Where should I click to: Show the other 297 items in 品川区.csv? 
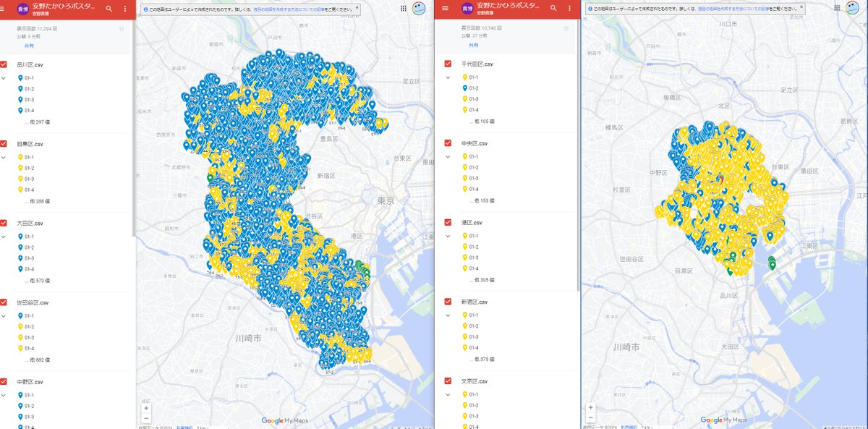pos(37,122)
